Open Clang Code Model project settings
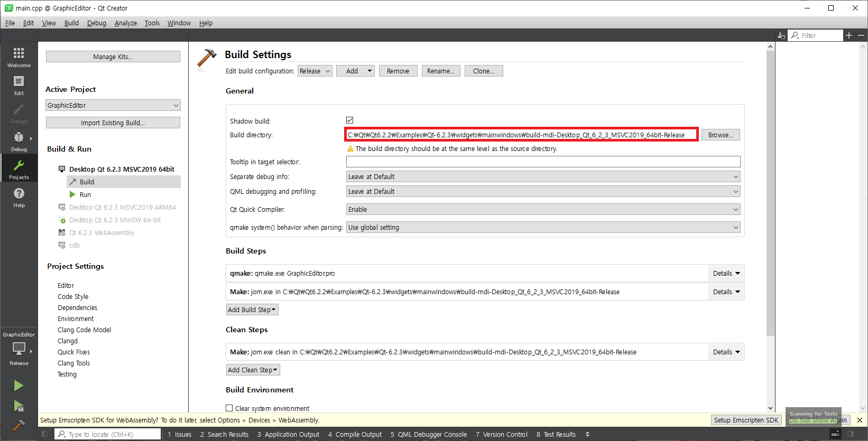The image size is (868, 441). pyautogui.click(x=84, y=330)
